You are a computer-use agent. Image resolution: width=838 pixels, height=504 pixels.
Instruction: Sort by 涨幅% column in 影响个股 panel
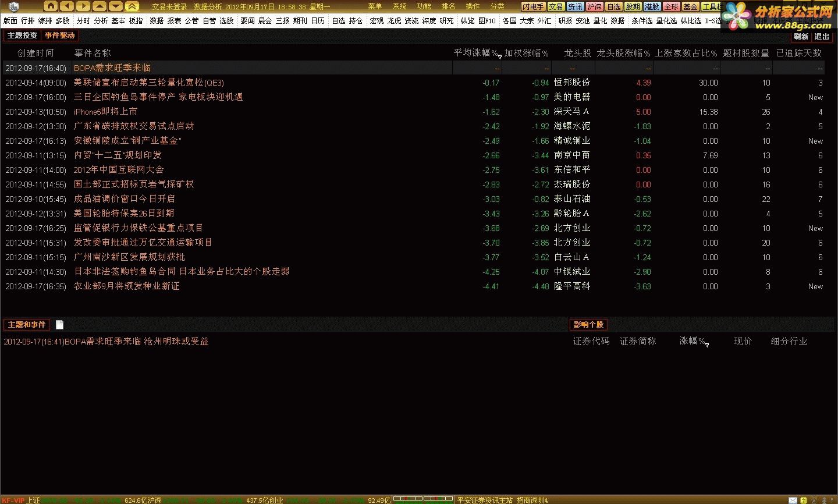pos(693,341)
